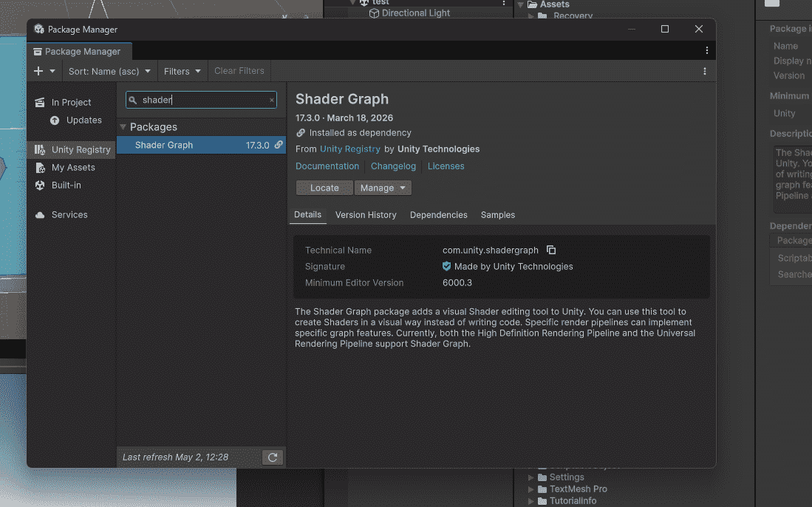This screenshot has width=812, height=507.
Task: Open the Package Manager tab options menu
Action: [x=707, y=50]
